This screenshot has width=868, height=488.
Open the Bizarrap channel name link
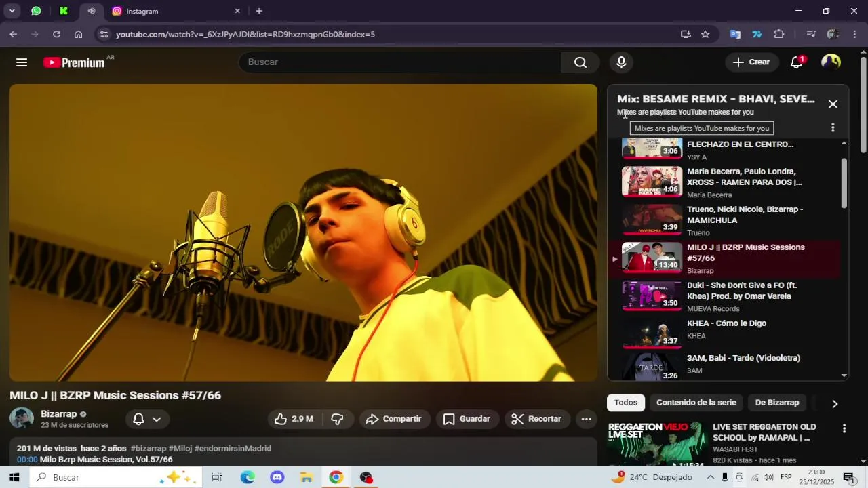click(x=58, y=414)
